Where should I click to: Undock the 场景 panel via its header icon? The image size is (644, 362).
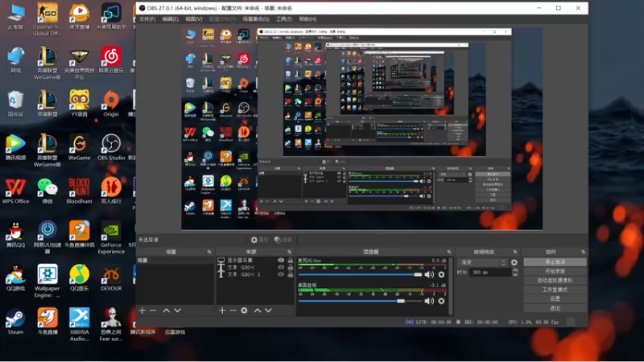(209, 252)
